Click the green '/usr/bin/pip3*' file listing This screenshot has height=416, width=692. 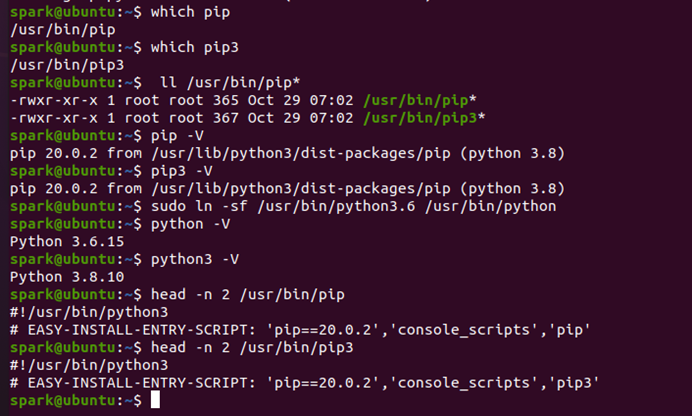424,118
